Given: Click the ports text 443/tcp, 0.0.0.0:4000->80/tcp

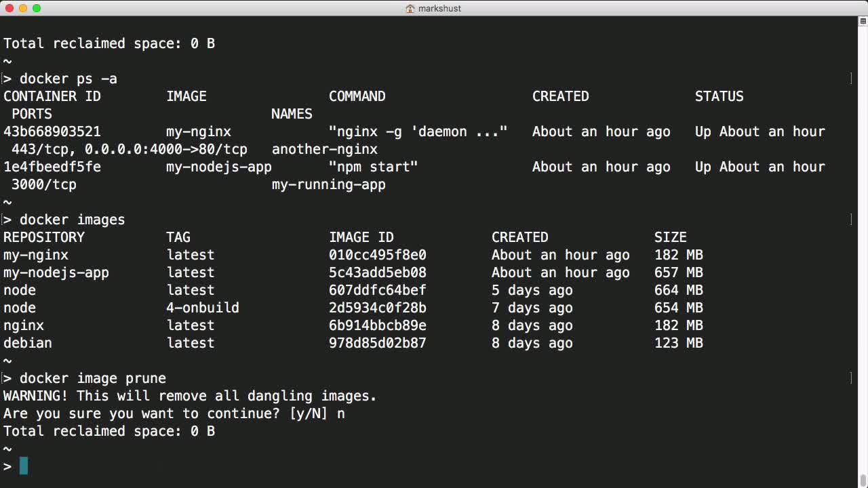Looking at the screenshot, I should coord(130,149).
